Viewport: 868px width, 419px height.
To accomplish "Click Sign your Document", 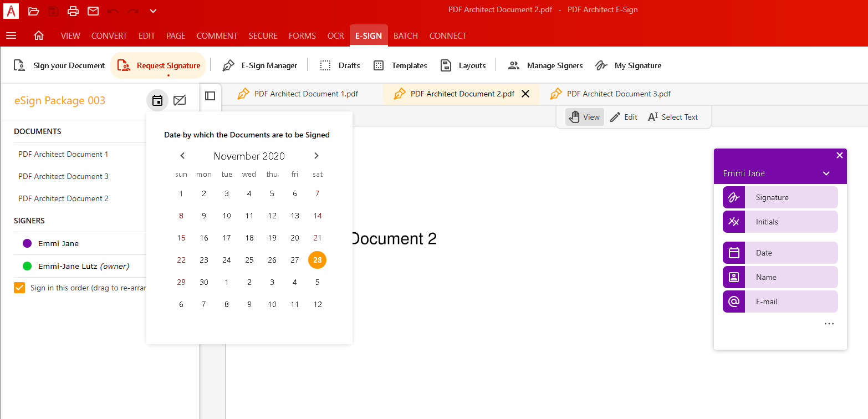I will 59,65.
